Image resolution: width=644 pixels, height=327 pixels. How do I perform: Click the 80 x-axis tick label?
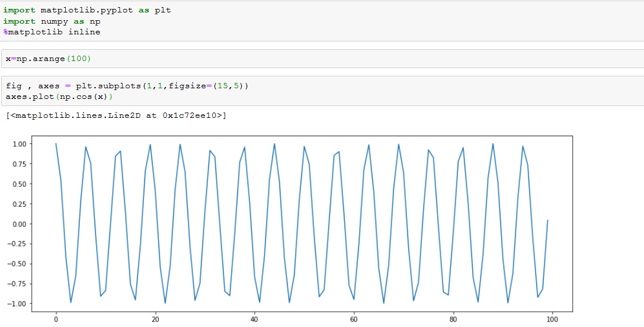click(x=453, y=319)
